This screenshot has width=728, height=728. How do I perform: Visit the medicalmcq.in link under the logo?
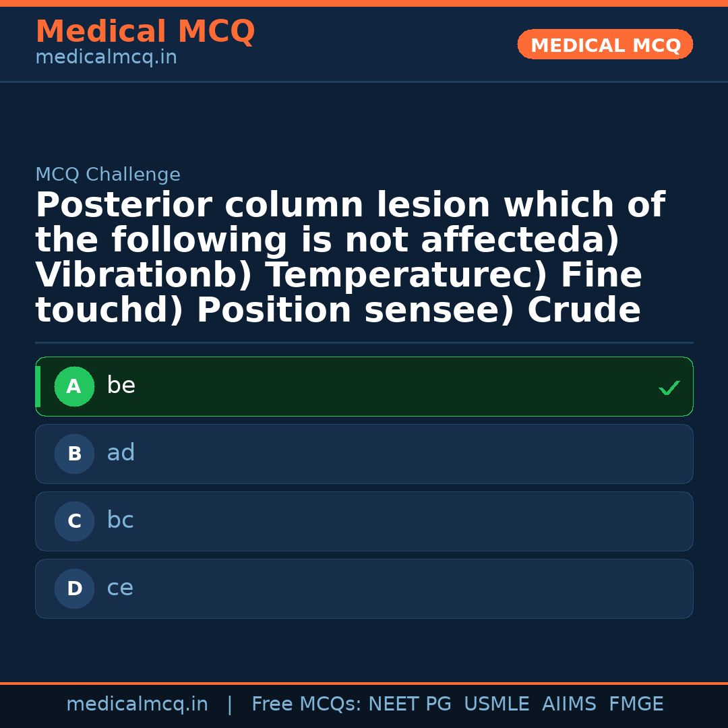106,57
